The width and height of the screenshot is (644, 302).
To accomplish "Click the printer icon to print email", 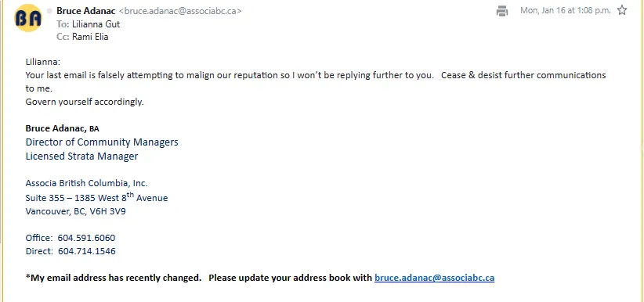I will (x=502, y=11).
